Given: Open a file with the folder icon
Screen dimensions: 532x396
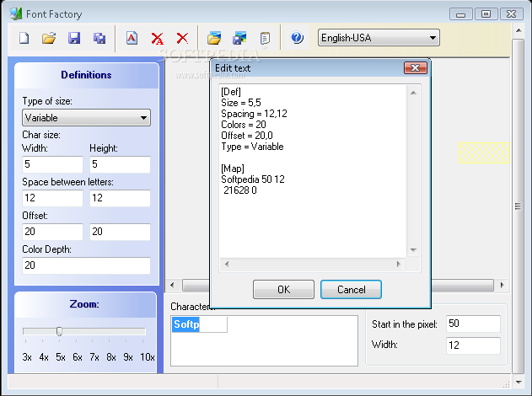Looking at the screenshot, I should pyautogui.click(x=49, y=38).
